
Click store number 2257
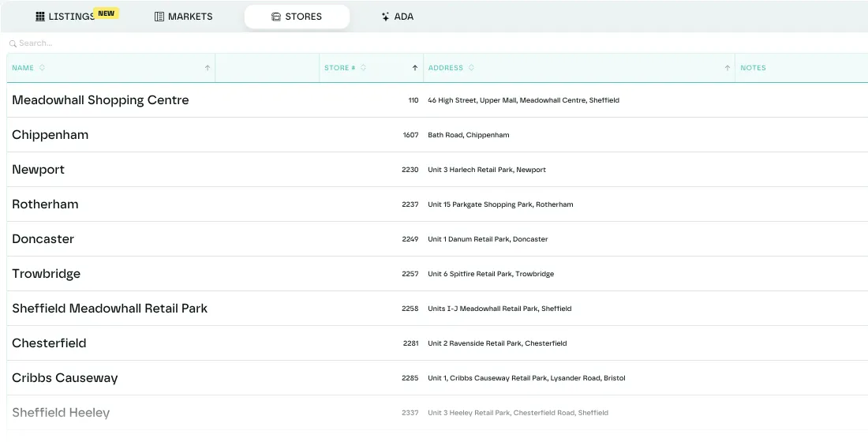410,274
